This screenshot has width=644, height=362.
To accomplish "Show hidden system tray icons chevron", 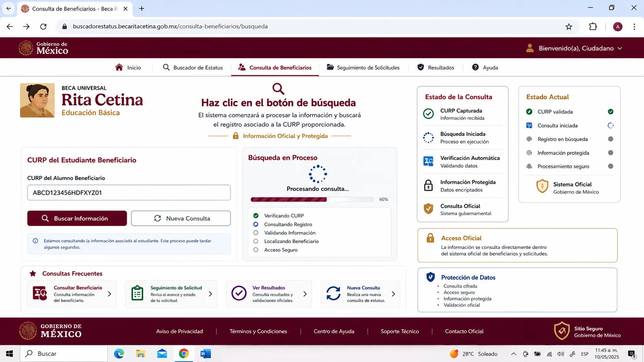I will [x=513, y=354].
